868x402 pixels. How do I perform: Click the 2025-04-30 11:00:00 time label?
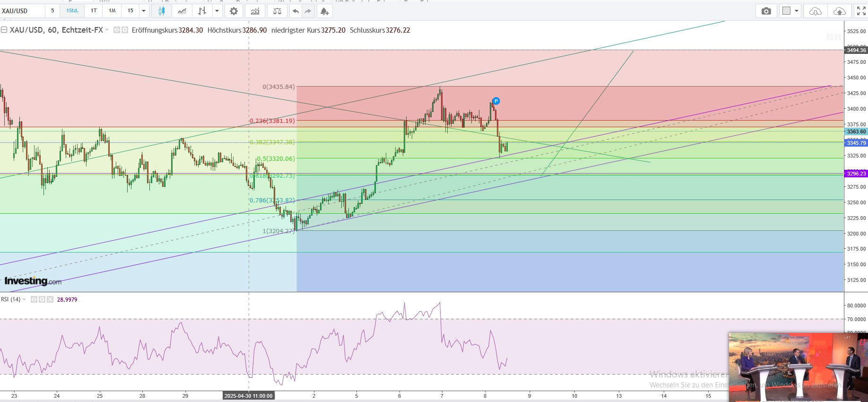click(x=249, y=395)
